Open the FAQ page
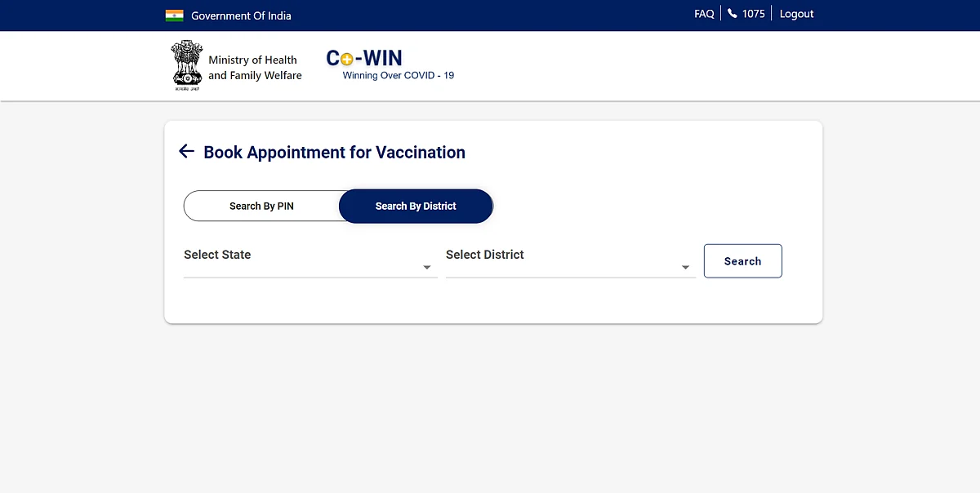Viewport: 980px width, 493px height. coord(704,14)
